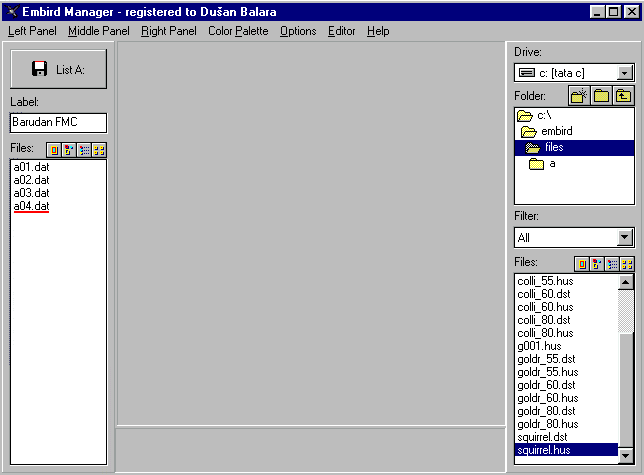
Task: Click four-thumbnail grid view icon in left Files toolbar
Action: coord(99,150)
